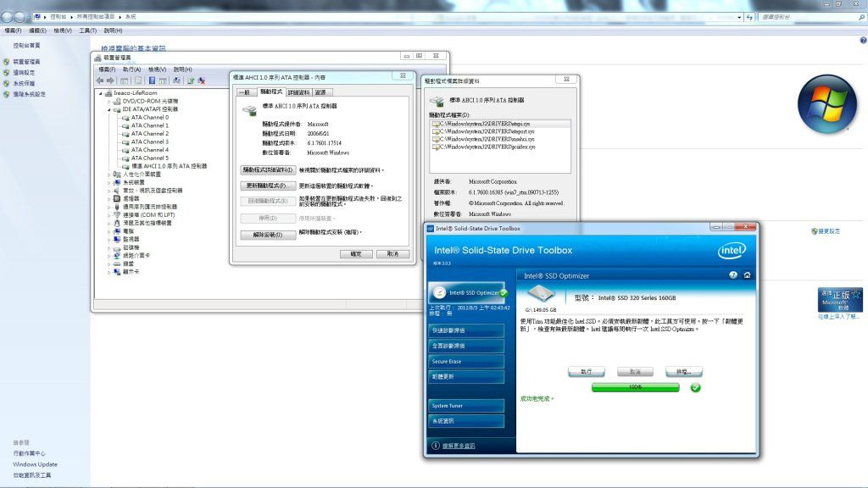The height and width of the screenshot is (488, 868).
Task: Collapse the Ireaco-LifeRoom root node
Action: pos(101,92)
